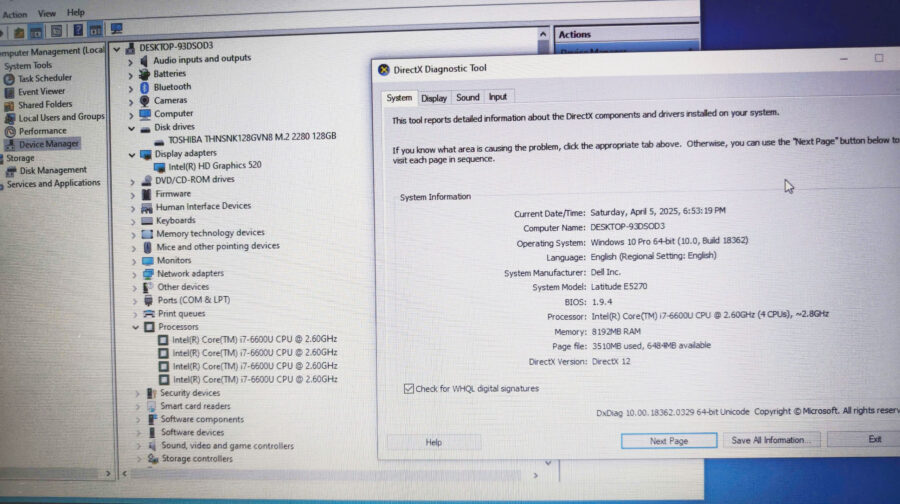The height and width of the screenshot is (504, 900).
Task: Expand the Firmware category
Action: click(x=132, y=195)
